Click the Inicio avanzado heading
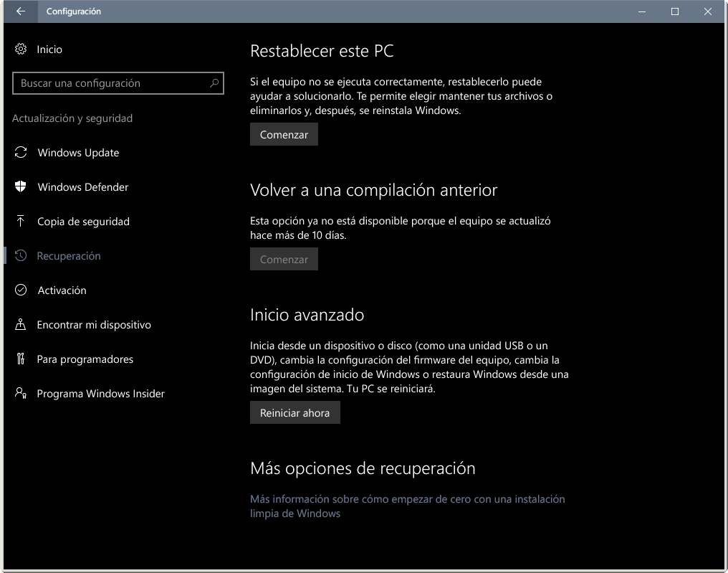Screen dimensions: 728x573 pos(307,315)
